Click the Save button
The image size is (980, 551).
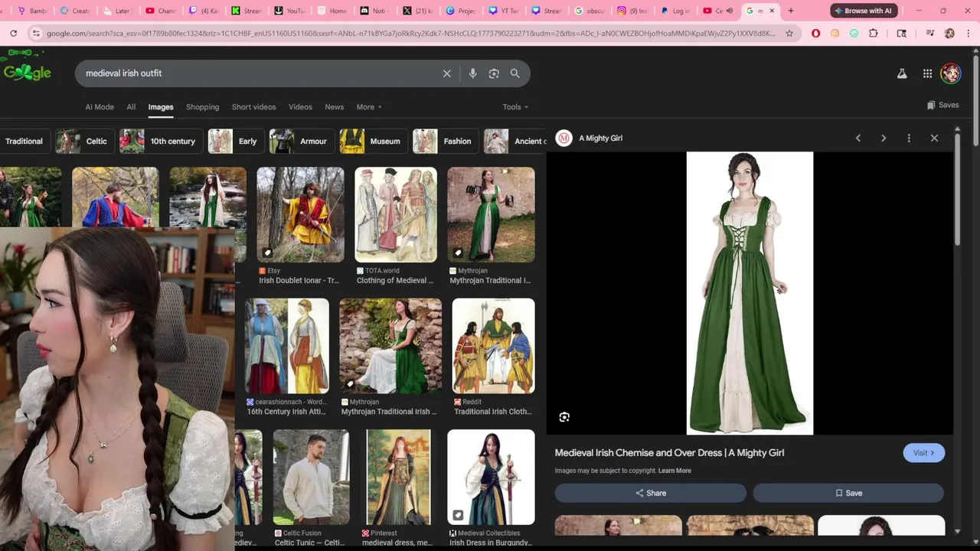pyautogui.click(x=848, y=494)
